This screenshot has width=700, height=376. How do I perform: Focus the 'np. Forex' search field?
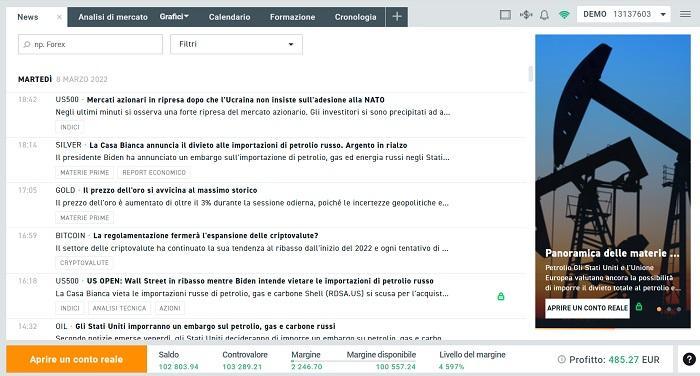90,44
